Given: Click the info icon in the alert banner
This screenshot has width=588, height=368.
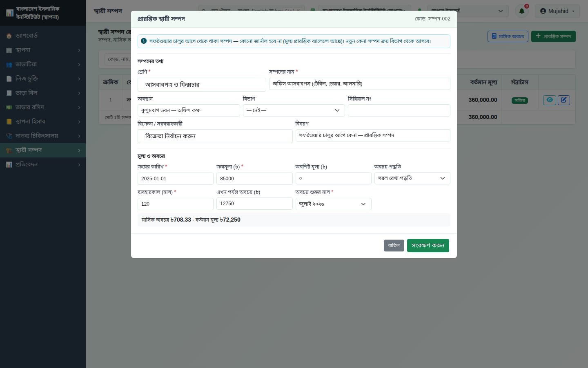Looking at the screenshot, I should click(x=144, y=41).
